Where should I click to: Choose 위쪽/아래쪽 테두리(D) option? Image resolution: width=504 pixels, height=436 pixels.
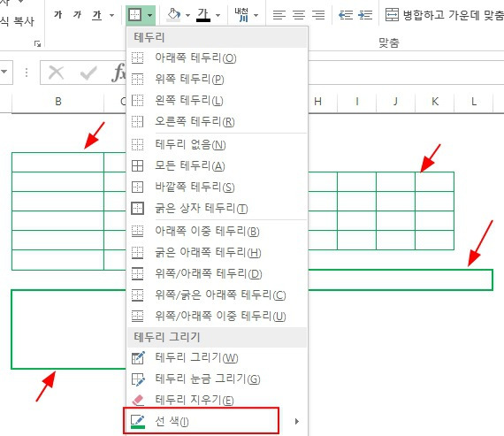tap(217, 273)
